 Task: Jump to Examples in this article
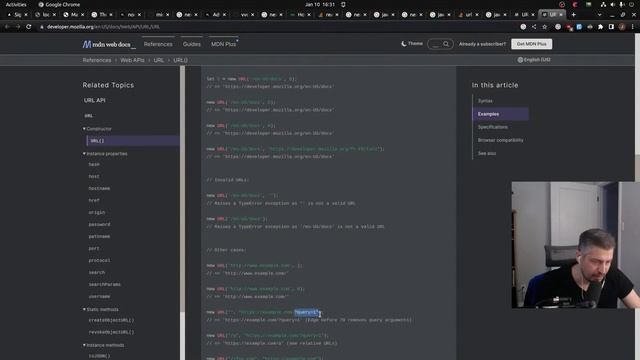500,114
